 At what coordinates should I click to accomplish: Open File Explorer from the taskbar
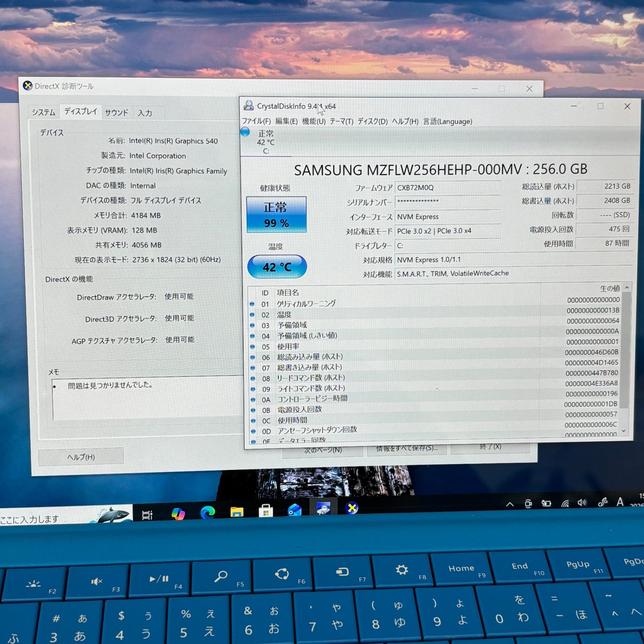pos(237,512)
